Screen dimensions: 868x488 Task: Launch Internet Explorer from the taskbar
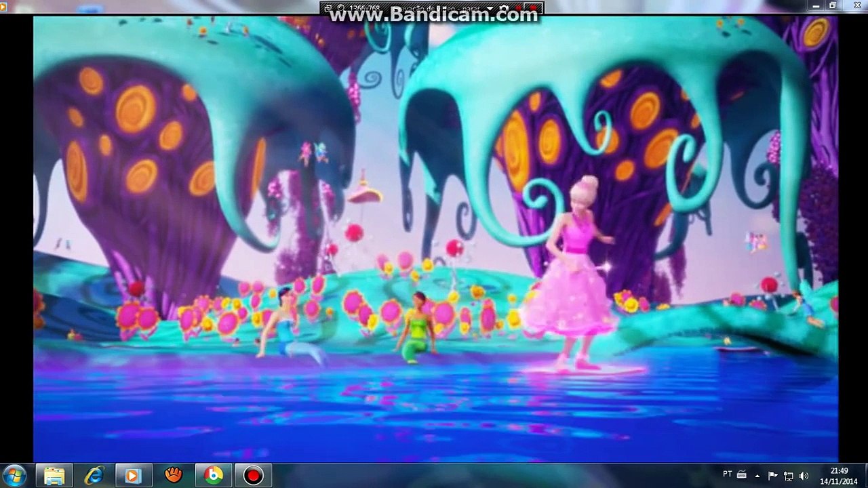click(94, 476)
